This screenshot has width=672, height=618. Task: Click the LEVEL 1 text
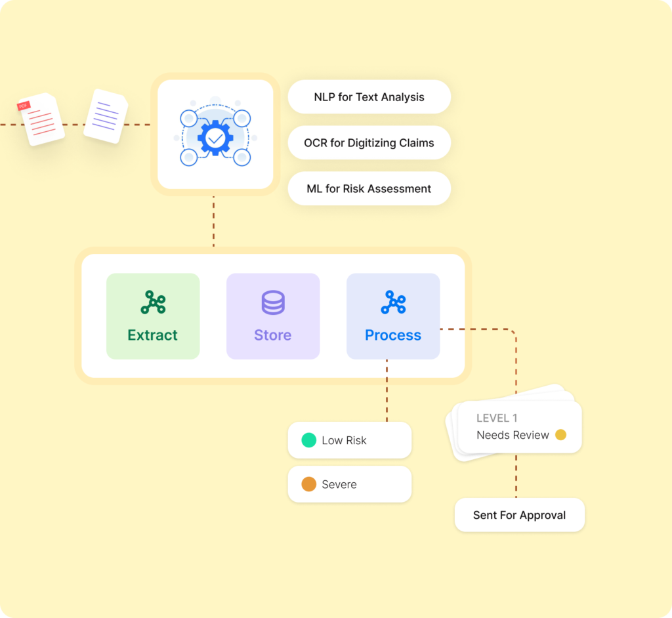pos(497,418)
